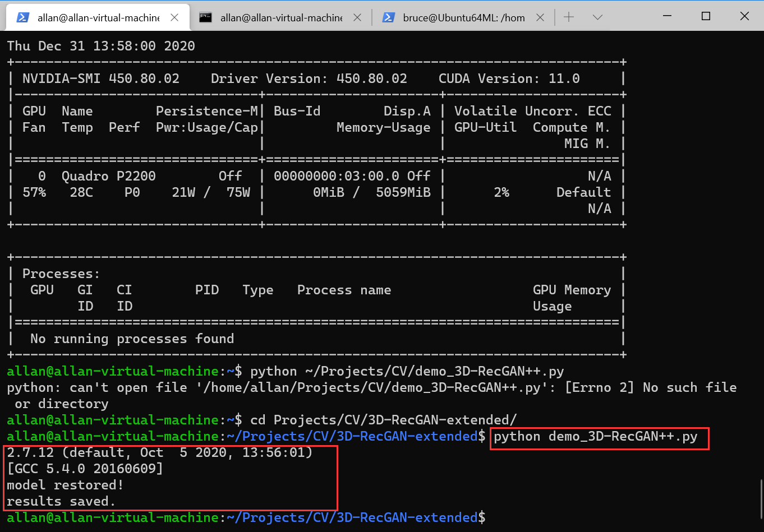764x532 pixels.
Task: Click the GPU name "Quadro P2200"
Action: point(109,176)
